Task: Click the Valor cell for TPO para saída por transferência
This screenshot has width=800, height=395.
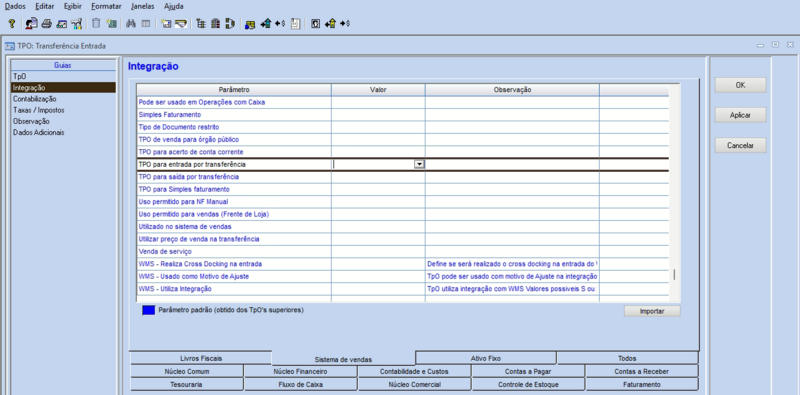Action: pyautogui.click(x=378, y=177)
